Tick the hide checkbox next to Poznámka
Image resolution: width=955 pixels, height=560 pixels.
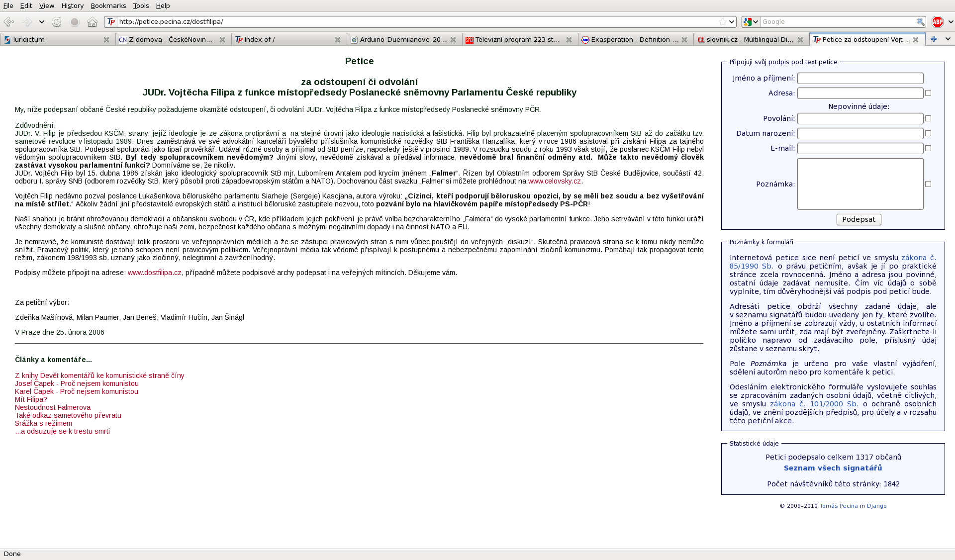pyautogui.click(x=928, y=184)
